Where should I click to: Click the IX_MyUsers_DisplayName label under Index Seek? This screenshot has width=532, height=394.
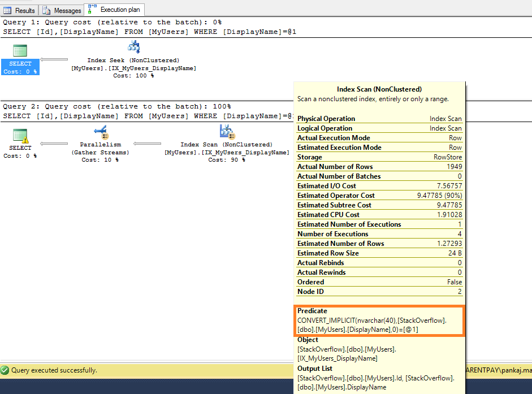[134, 68]
